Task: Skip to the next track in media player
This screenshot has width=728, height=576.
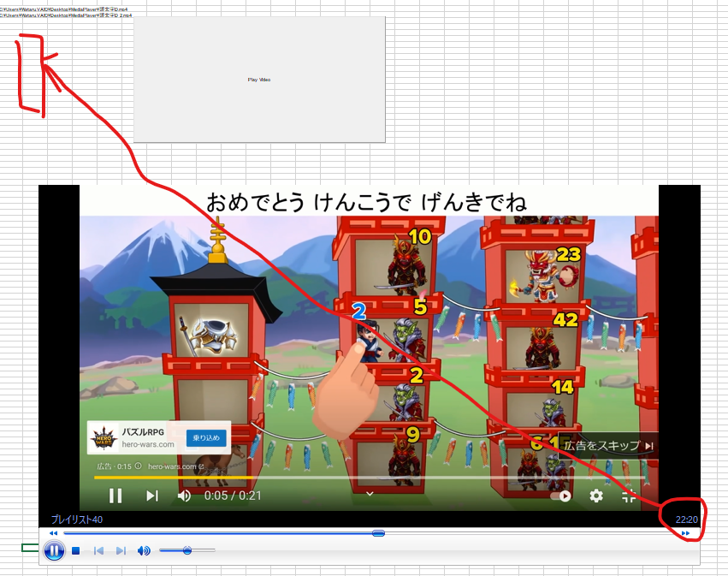Action: [x=121, y=551]
